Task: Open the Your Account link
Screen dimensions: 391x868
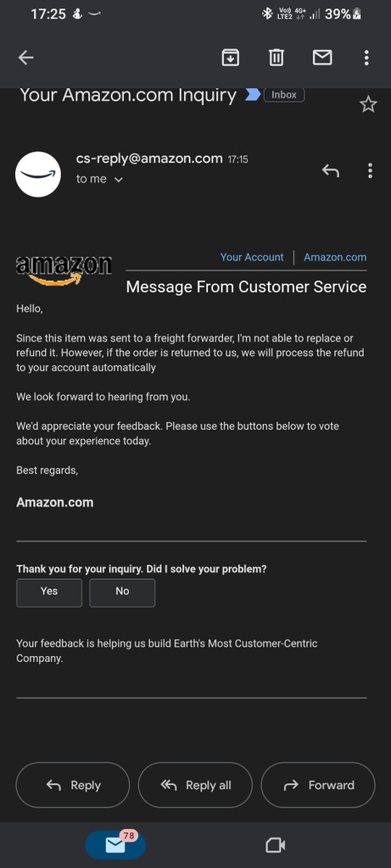Action: [x=251, y=257]
